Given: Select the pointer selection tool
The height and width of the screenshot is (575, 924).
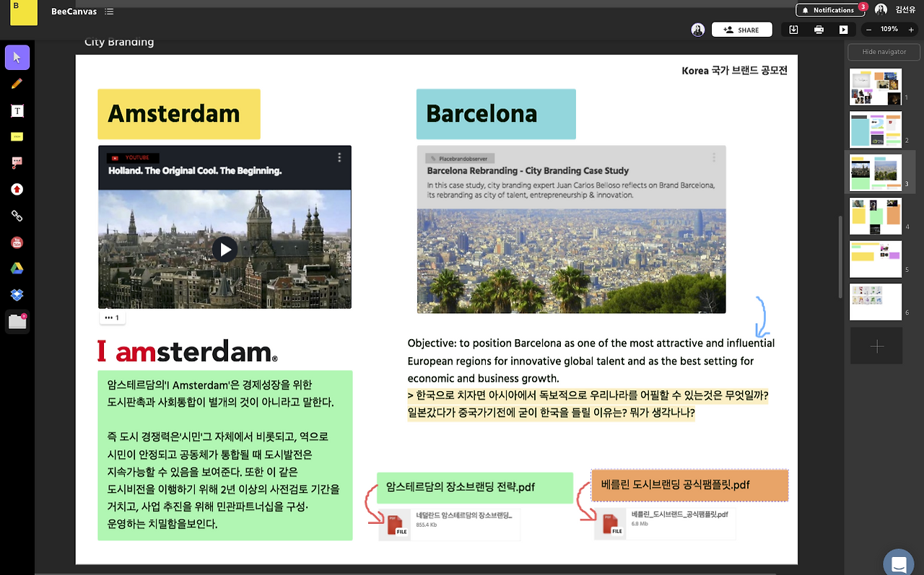Looking at the screenshot, I should click(x=17, y=58).
